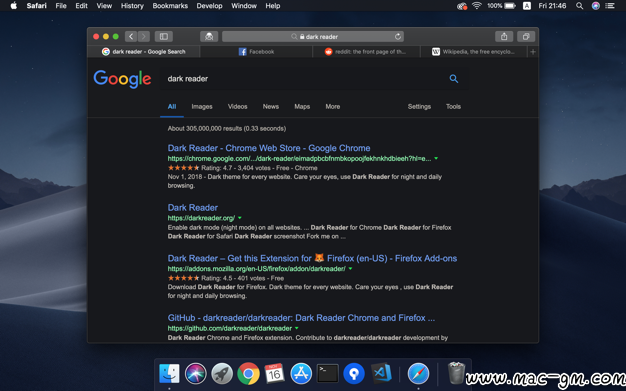Open the View menu
The image size is (626, 391).
(104, 6)
